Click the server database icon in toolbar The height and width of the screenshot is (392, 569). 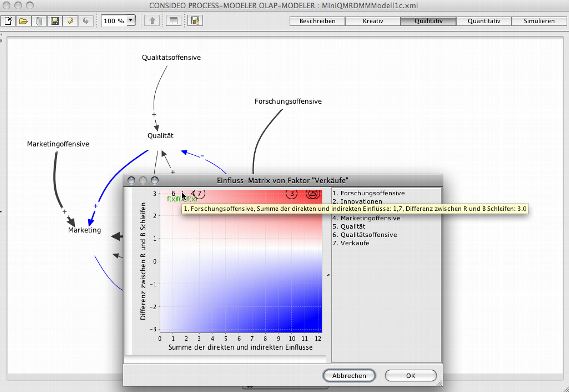coord(39,21)
